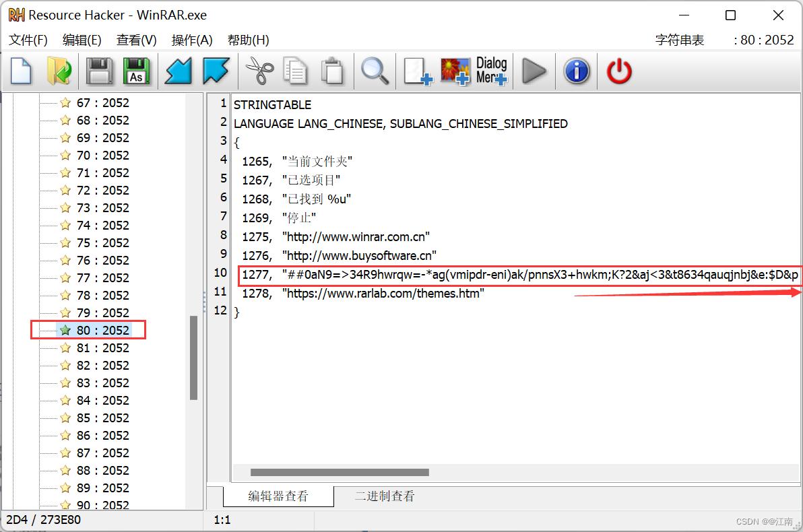Open the 帮助(H) menu

(249, 40)
